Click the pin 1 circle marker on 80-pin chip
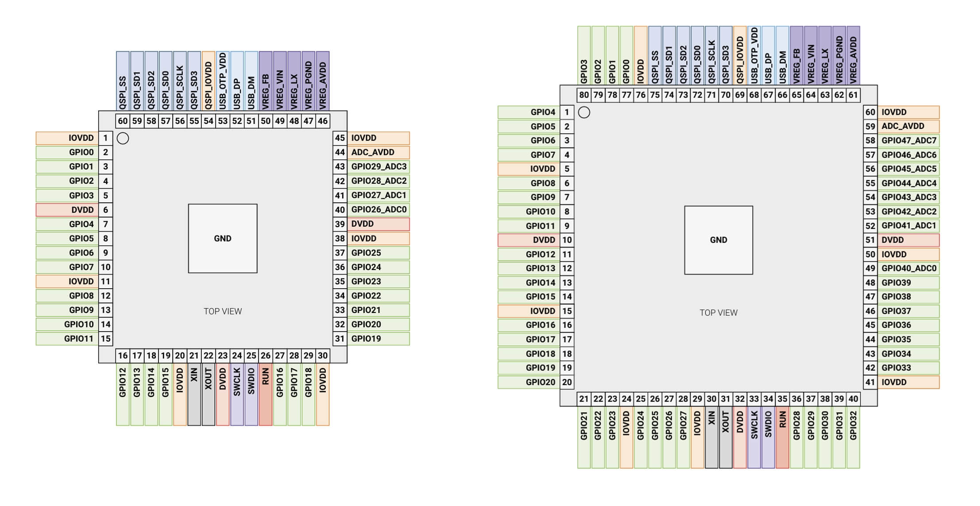Viewport: 980px width, 506px height. tap(584, 112)
